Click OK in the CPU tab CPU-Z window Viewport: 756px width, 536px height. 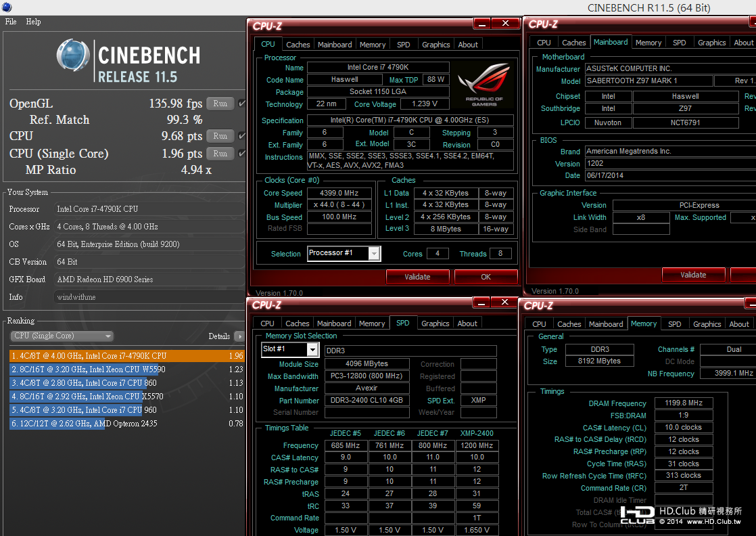click(486, 277)
